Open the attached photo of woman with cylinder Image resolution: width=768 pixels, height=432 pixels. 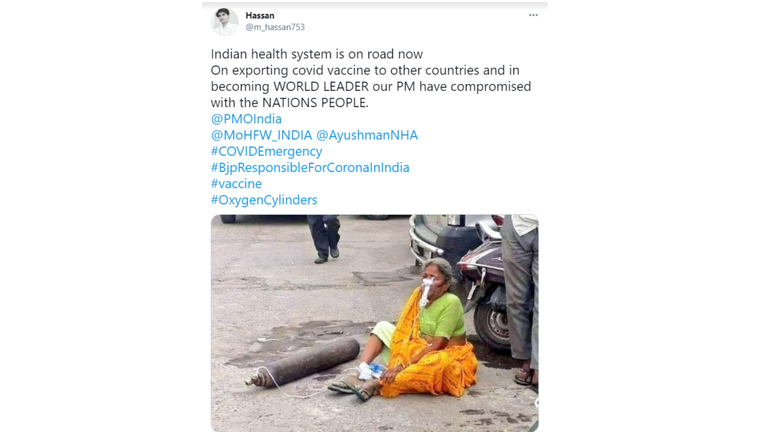375,323
